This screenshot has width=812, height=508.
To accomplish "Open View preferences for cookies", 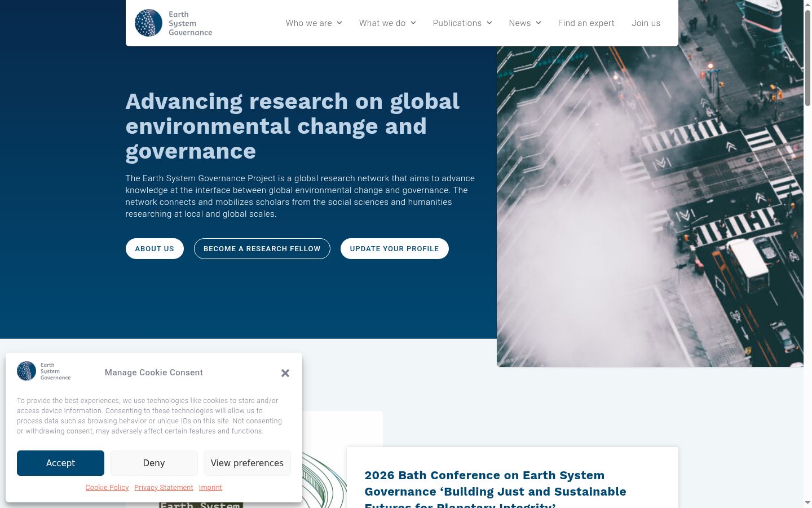I will (247, 463).
